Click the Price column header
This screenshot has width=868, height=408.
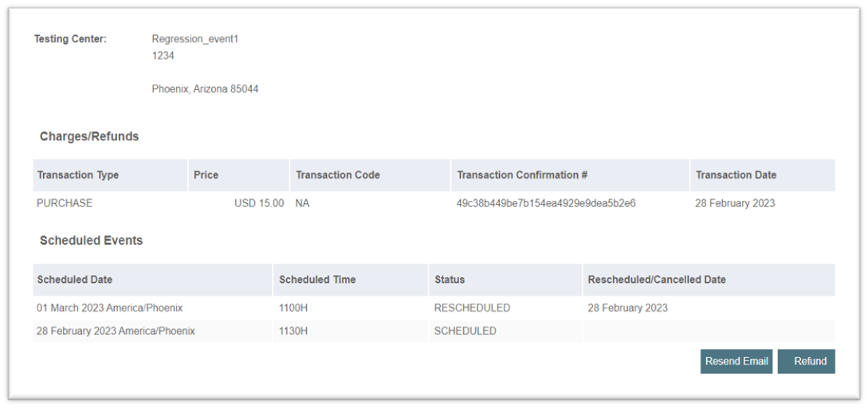point(206,175)
